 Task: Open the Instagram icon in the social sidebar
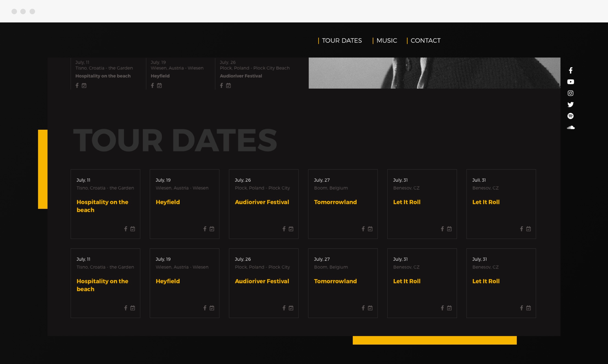(570, 93)
